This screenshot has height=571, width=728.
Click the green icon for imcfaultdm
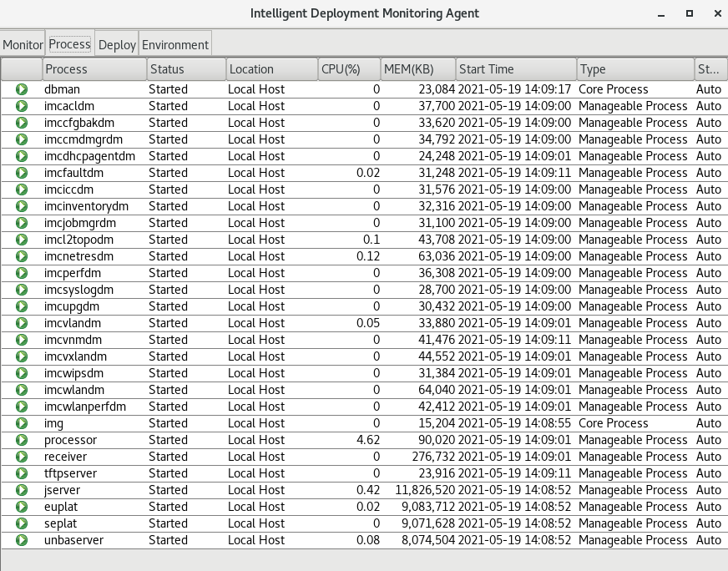pyautogui.click(x=22, y=173)
